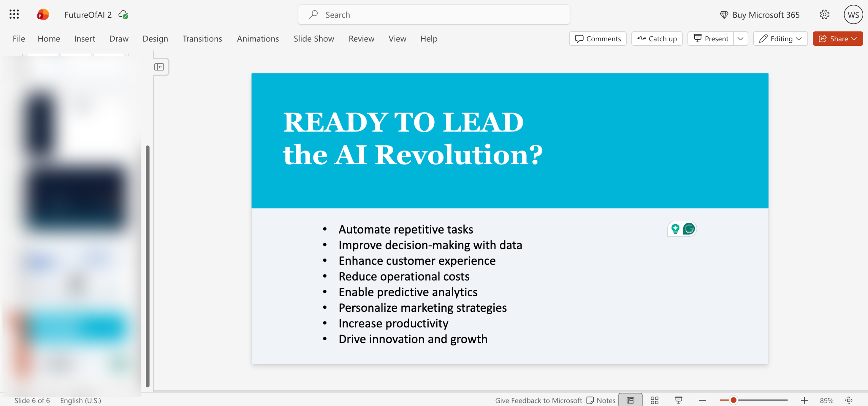Click Give Feedback to Microsoft link
Viewport: 868px width, 406px height.
[x=538, y=400]
